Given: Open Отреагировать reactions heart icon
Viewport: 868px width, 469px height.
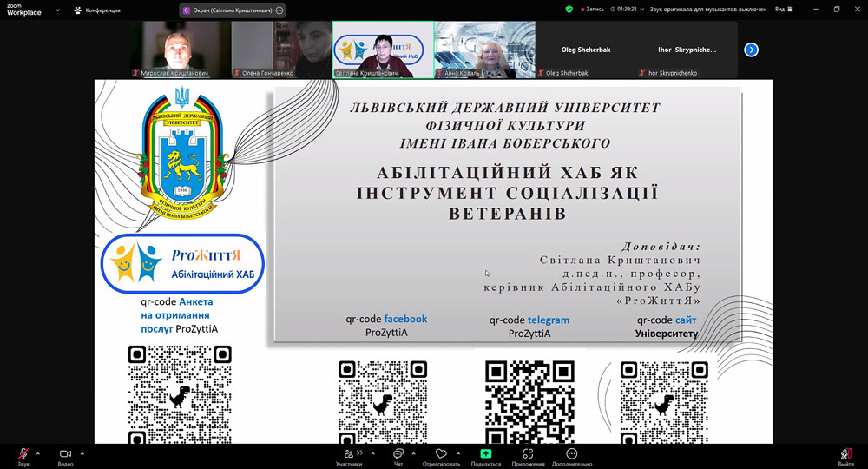Looking at the screenshot, I should click(x=441, y=456).
